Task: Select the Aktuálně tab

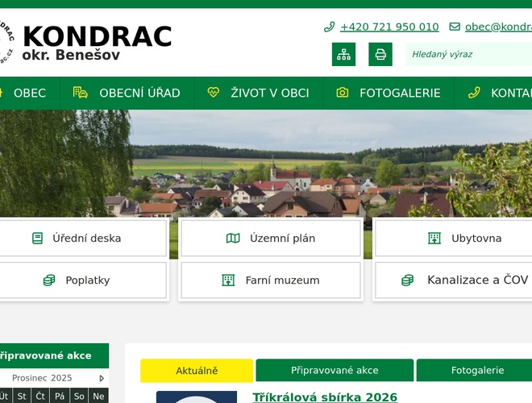Action: coord(197,371)
